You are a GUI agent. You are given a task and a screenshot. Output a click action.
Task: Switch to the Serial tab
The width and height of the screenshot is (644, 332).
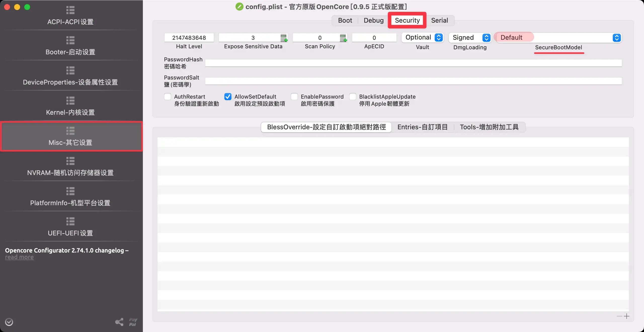point(439,20)
